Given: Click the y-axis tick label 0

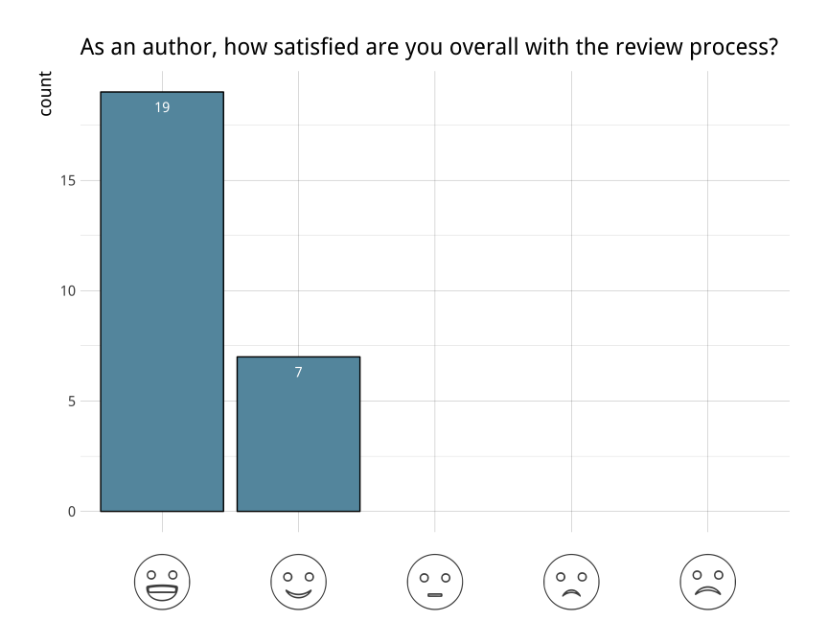Looking at the screenshot, I should (71, 511).
